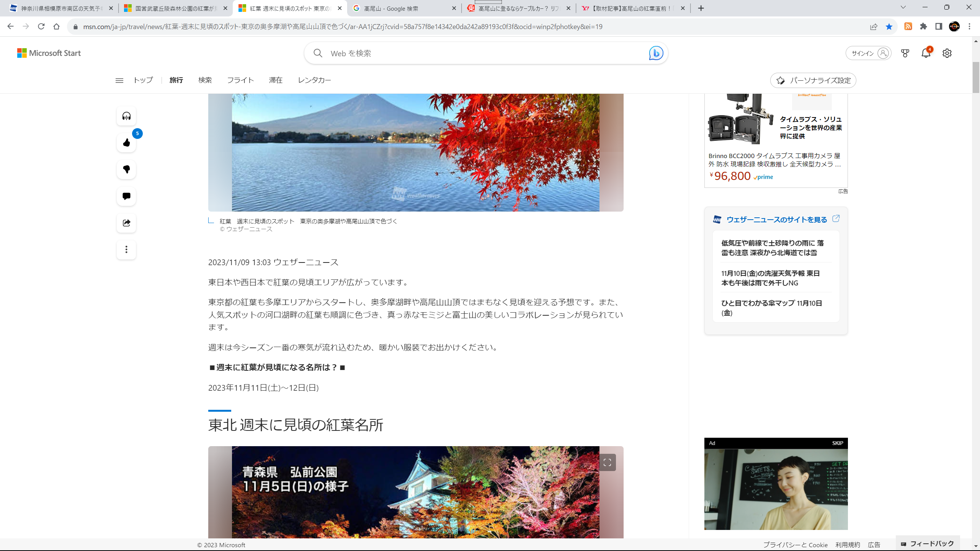Select the フライト navigation item

click(x=240, y=80)
